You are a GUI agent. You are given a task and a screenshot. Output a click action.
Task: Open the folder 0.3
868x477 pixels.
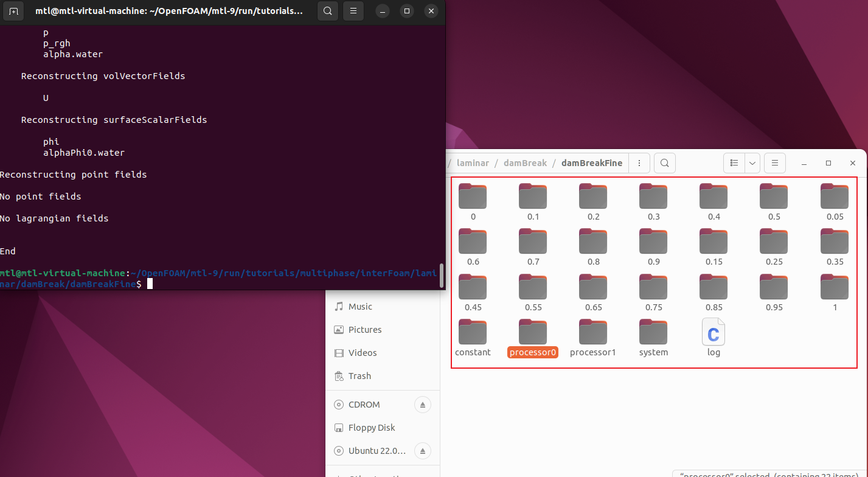(653, 203)
